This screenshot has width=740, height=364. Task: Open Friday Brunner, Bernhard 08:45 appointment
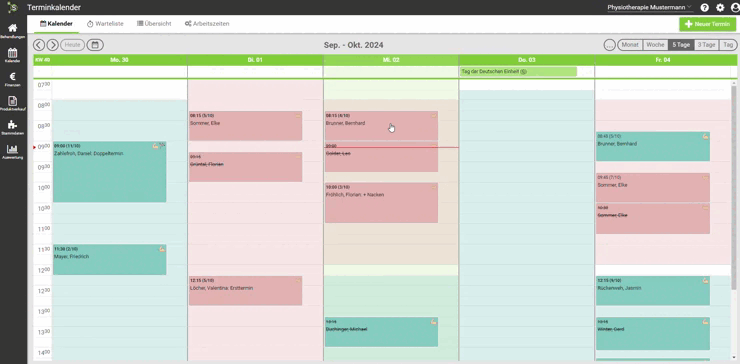click(653, 146)
